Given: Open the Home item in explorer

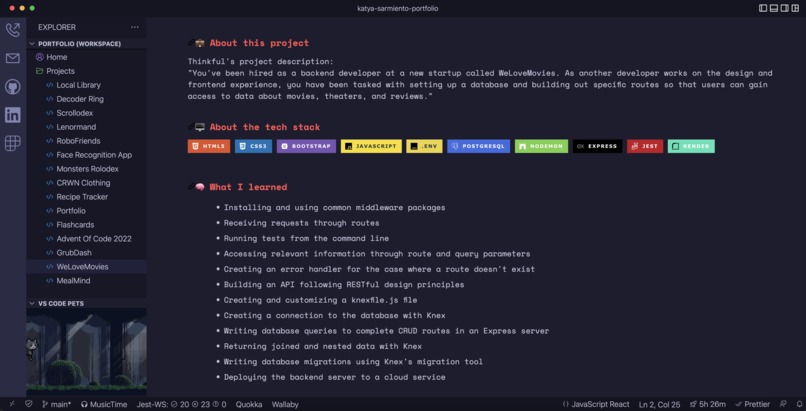Looking at the screenshot, I should pyautogui.click(x=86, y=57).
